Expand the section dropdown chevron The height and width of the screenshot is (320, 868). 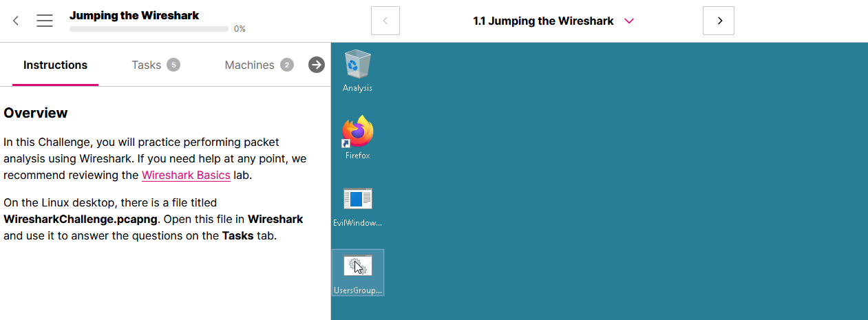(x=628, y=21)
